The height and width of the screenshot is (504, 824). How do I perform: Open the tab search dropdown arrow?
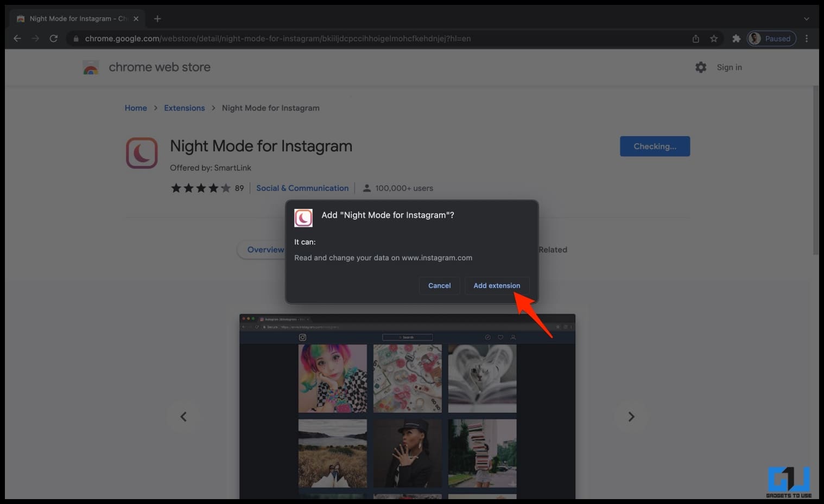807,18
